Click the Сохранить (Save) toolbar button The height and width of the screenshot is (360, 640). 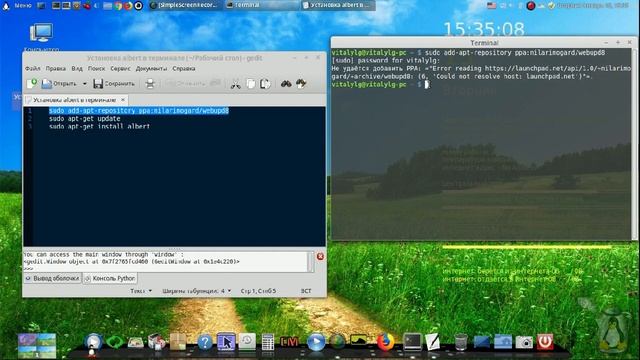(x=114, y=84)
